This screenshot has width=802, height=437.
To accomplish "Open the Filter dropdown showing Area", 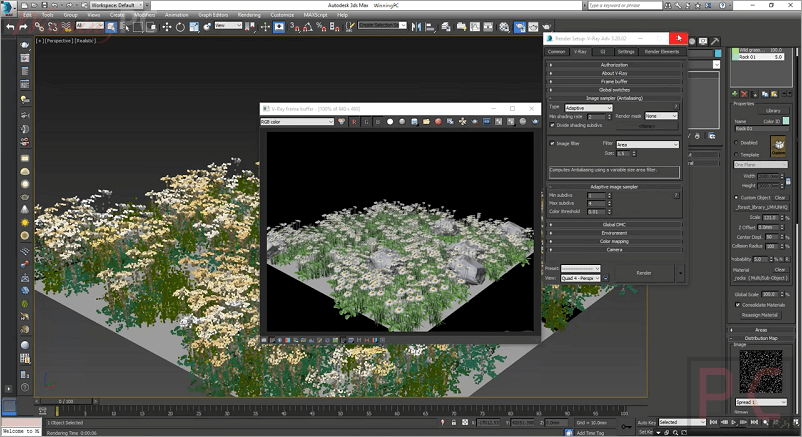I will pyautogui.click(x=646, y=144).
